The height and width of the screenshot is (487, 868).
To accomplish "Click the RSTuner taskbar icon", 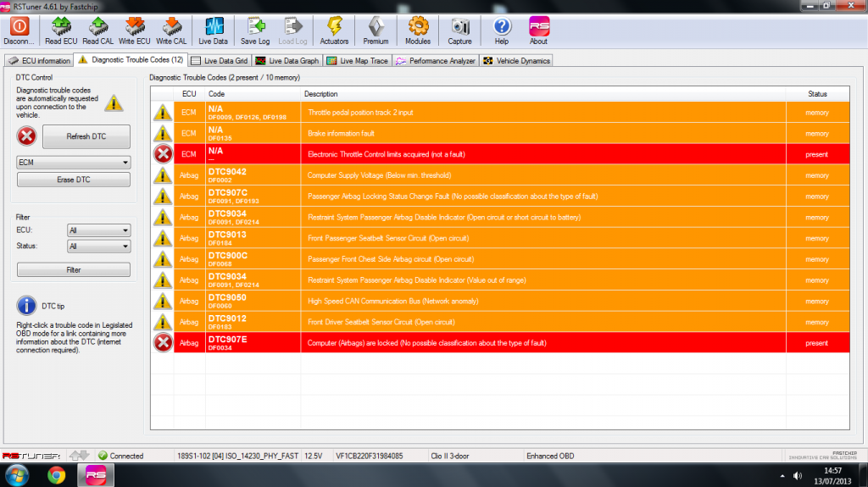I will 95,475.
